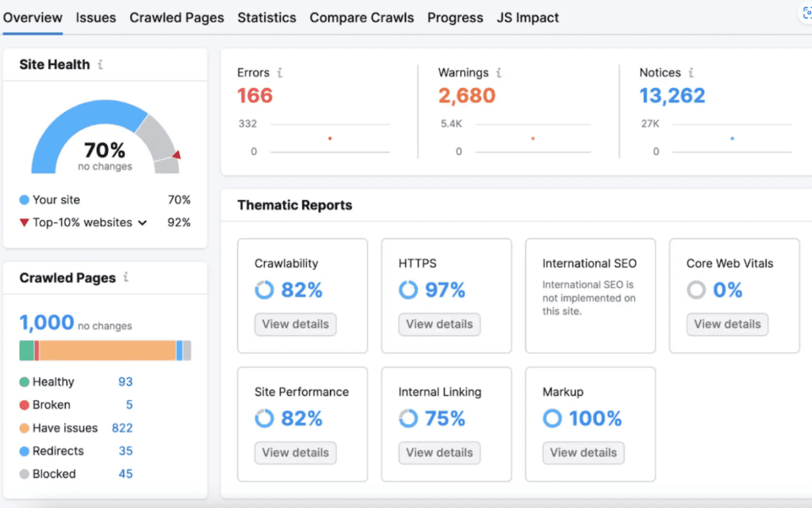Click the Crawled Pages info icon
Screen dimensions: 812x508
[126, 277]
